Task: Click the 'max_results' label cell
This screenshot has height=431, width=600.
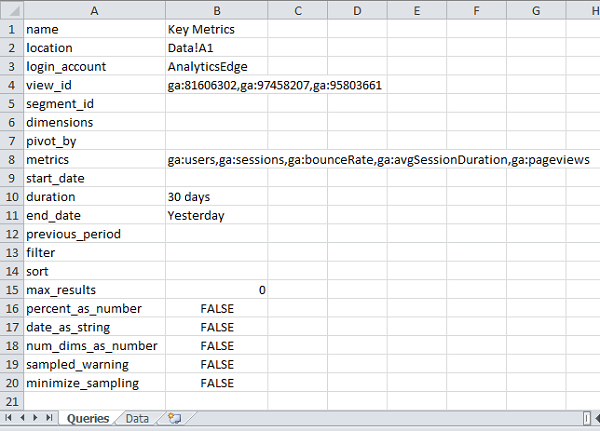Action: click(95, 290)
